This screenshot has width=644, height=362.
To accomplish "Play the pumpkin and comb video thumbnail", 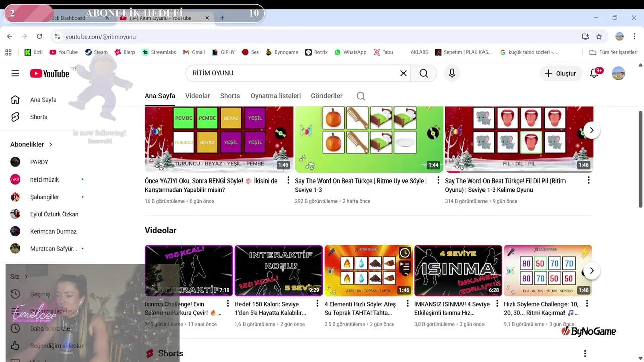I will pos(369,139).
